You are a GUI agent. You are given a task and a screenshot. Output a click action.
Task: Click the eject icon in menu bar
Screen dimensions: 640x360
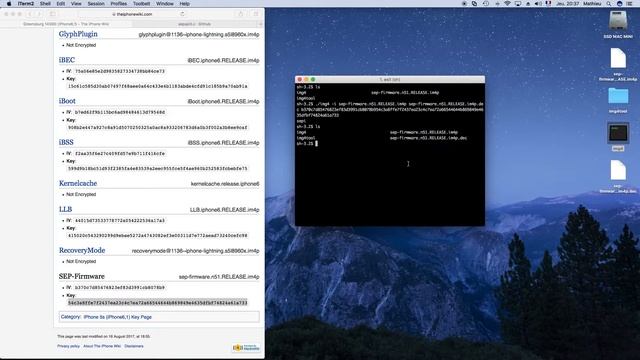point(528,4)
